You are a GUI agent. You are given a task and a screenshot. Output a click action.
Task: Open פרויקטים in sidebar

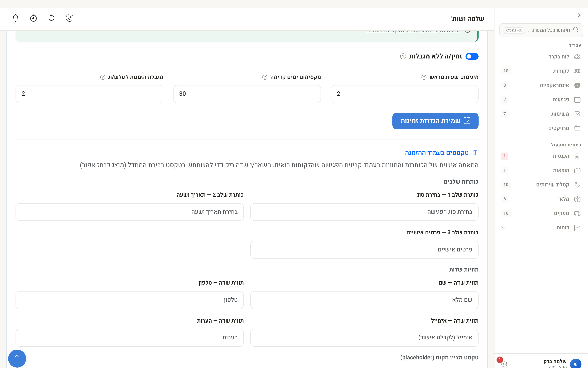pyautogui.click(x=541, y=128)
